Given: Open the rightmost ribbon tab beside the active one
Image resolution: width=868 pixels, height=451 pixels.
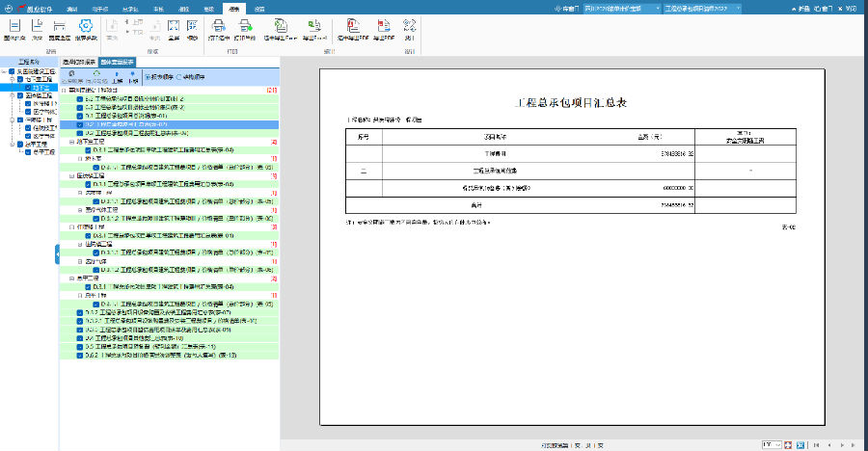Looking at the screenshot, I should point(258,6).
